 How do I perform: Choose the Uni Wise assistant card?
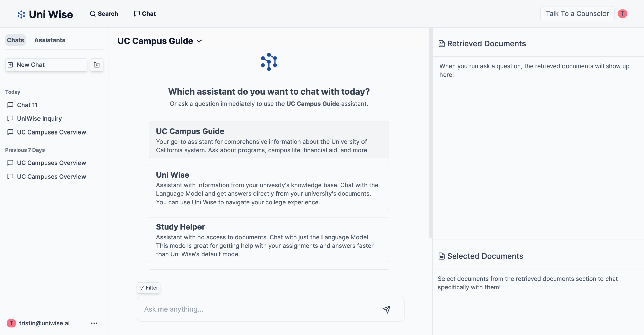pos(269,188)
